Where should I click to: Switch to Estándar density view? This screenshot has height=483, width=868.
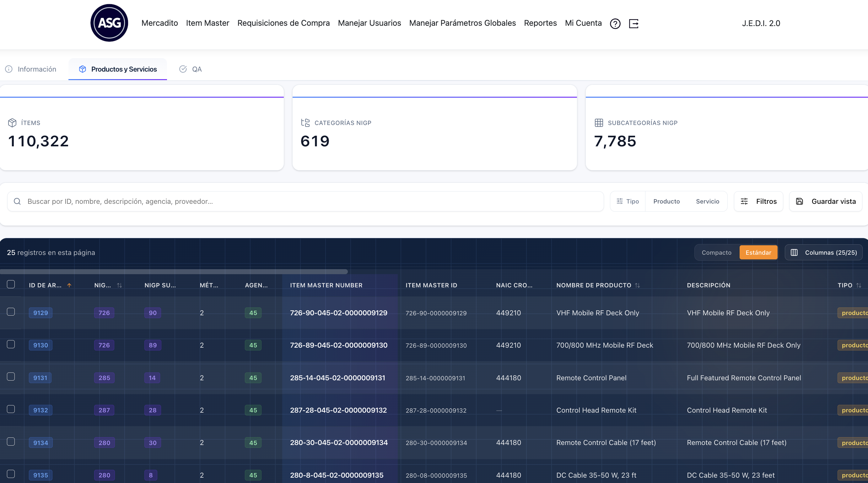[758, 252]
